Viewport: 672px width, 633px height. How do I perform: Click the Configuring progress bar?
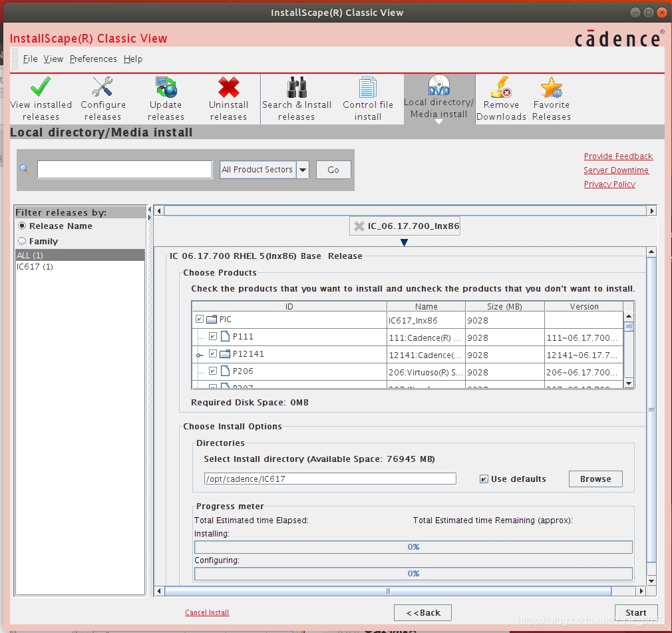(413, 574)
